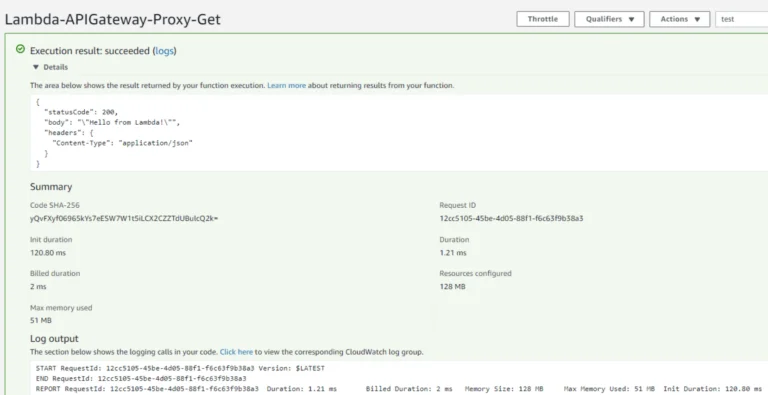Click the Duration label in Summary
The height and width of the screenshot is (395, 768).
point(454,240)
